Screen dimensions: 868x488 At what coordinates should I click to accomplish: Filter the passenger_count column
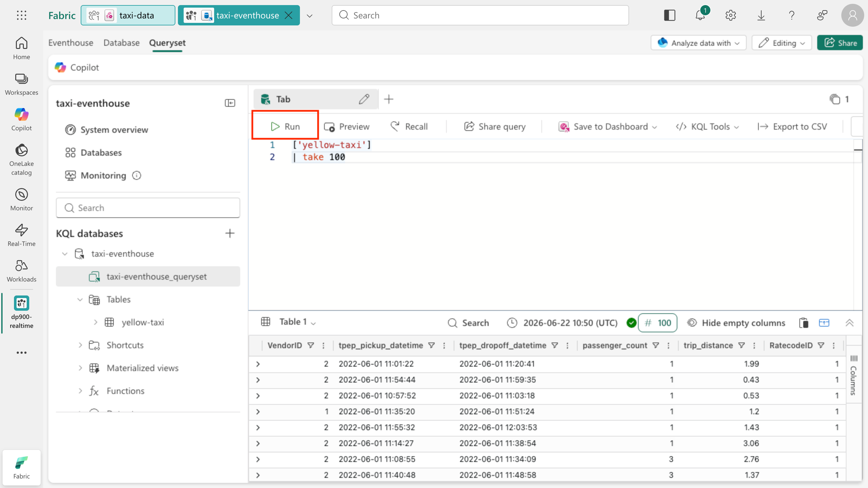click(656, 345)
